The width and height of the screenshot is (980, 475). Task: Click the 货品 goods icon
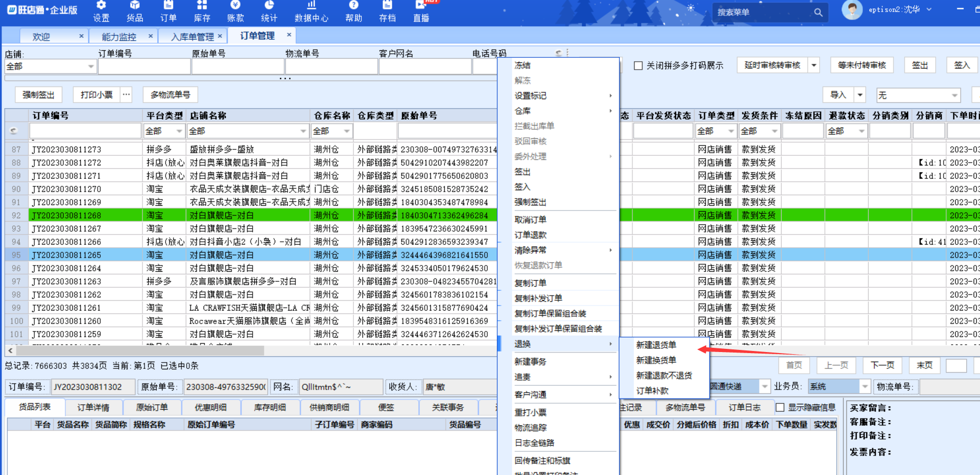[134, 11]
